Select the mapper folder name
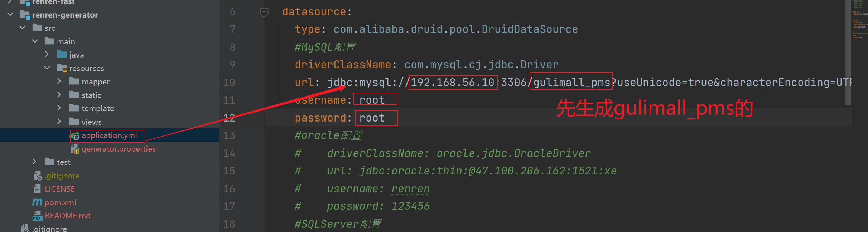This screenshot has height=232, width=868. [96, 82]
